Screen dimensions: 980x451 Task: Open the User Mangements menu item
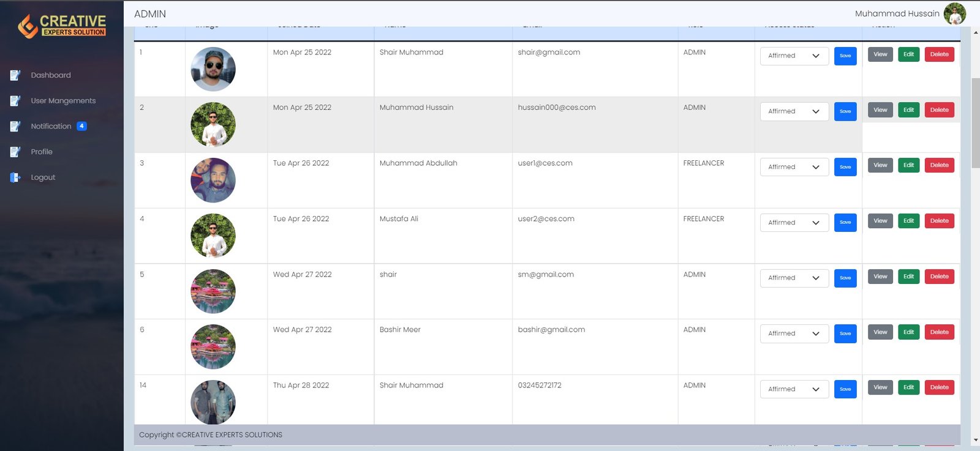(x=63, y=101)
